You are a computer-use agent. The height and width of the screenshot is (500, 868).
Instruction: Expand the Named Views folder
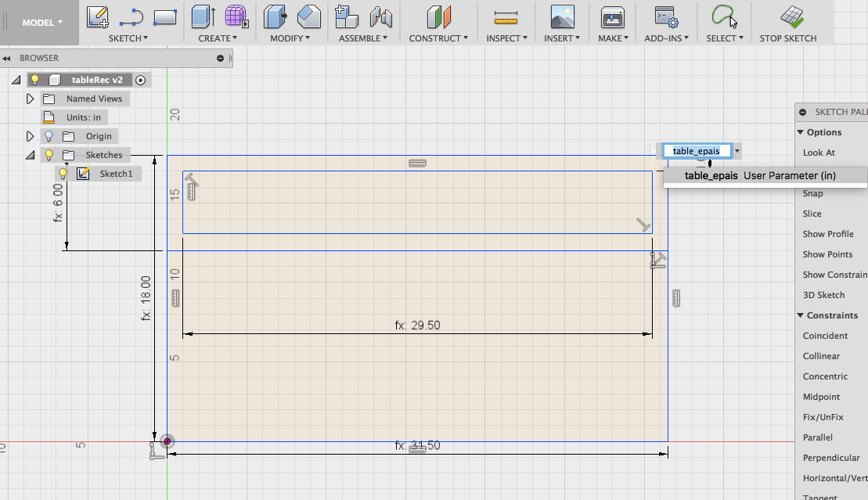(x=30, y=99)
